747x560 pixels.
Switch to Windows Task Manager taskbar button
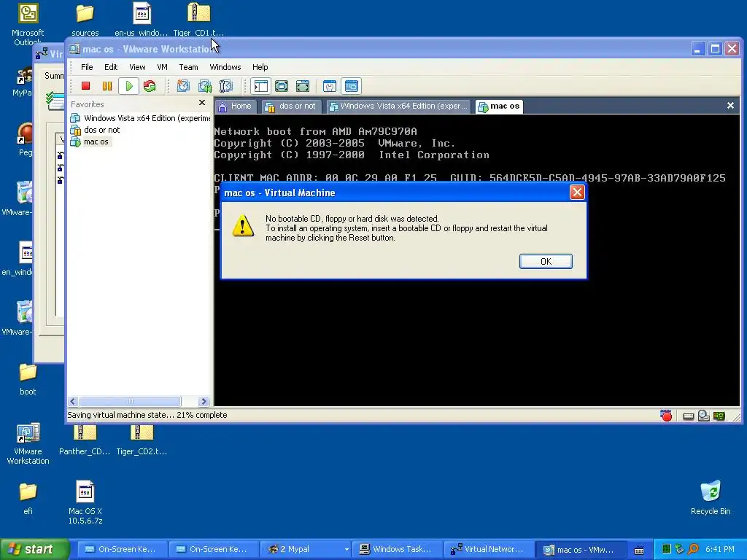tap(397, 550)
